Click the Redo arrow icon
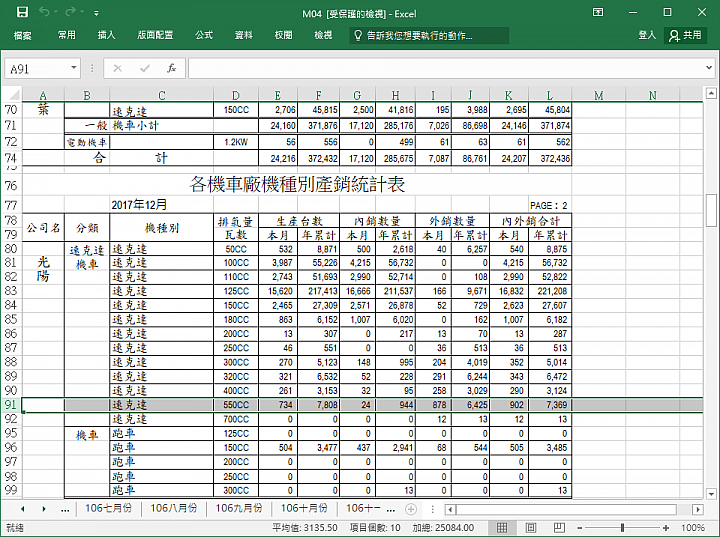720x537 pixels. [71, 12]
